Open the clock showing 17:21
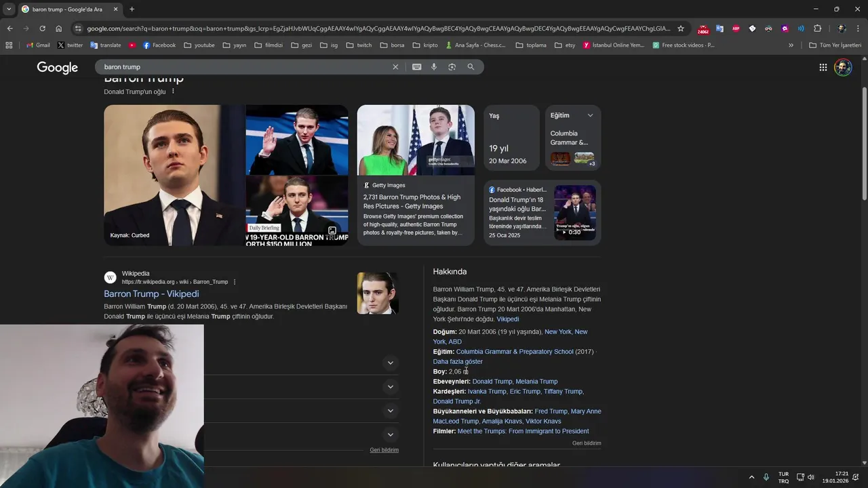Screen dimensions: 868x488 [x=835, y=477]
